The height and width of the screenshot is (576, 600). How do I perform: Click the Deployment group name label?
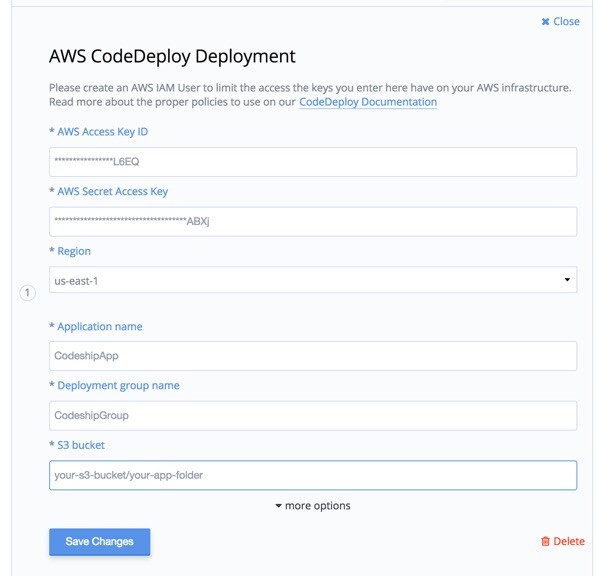tap(118, 385)
